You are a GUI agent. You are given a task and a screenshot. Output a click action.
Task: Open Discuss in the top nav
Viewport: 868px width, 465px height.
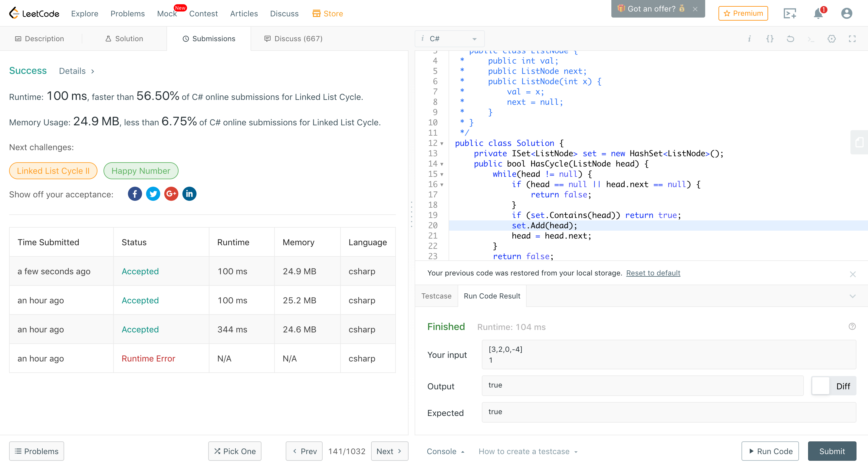coord(284,14)
